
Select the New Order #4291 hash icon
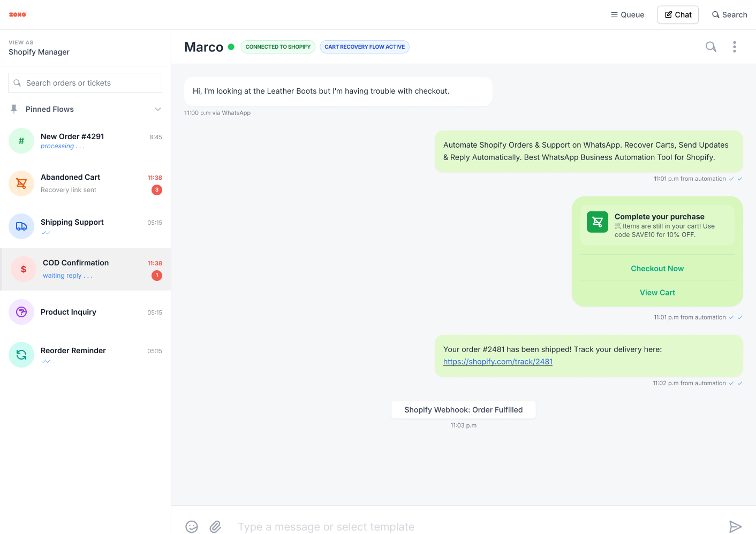pyautogui.click(x=21, y=141)
